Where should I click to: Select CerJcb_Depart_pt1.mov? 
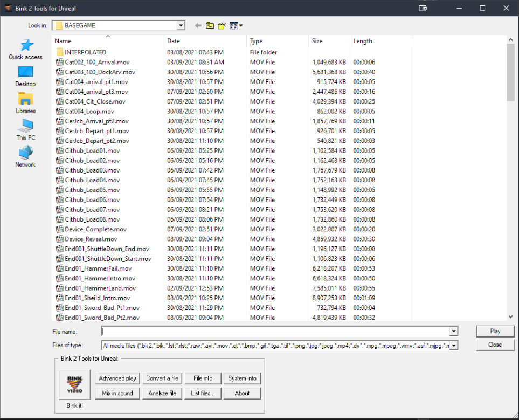[x=97, y=131]
